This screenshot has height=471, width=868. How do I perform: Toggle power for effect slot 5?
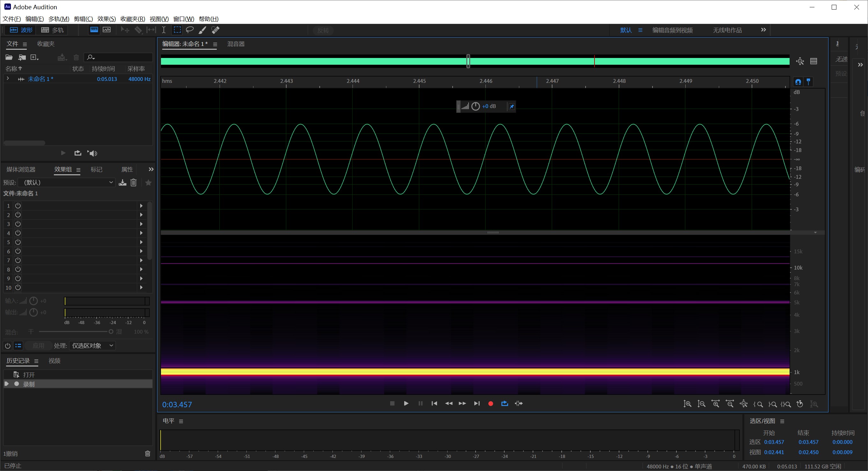[x=18, y=242]
